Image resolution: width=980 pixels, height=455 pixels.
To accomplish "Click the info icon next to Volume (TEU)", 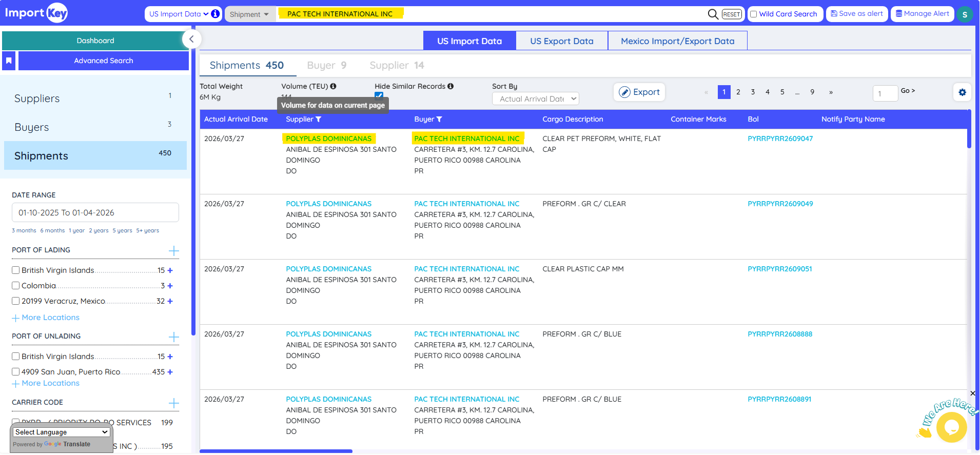I will pyautogui.click(x=334, y=86).
